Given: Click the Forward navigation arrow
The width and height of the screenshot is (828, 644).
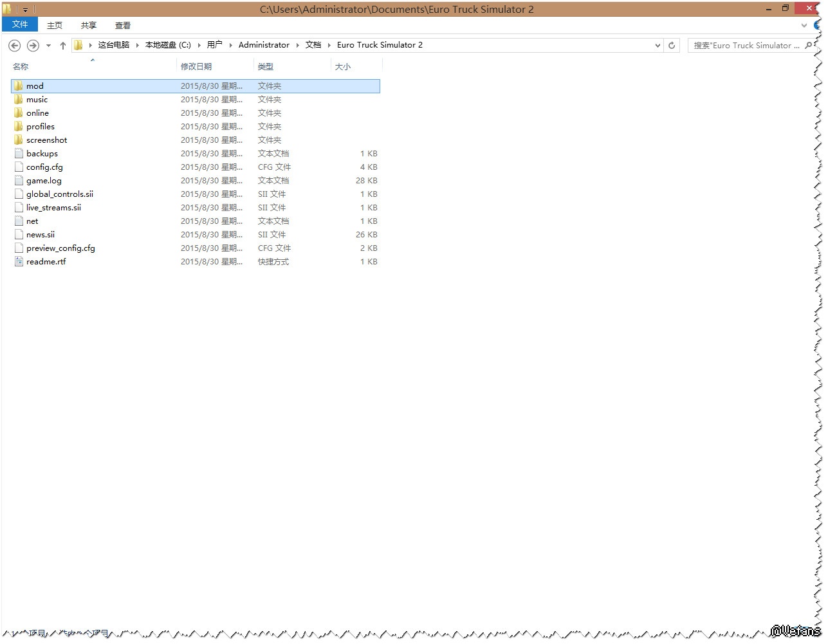Looking at the screenshot, I should click(x=33, y=46).
